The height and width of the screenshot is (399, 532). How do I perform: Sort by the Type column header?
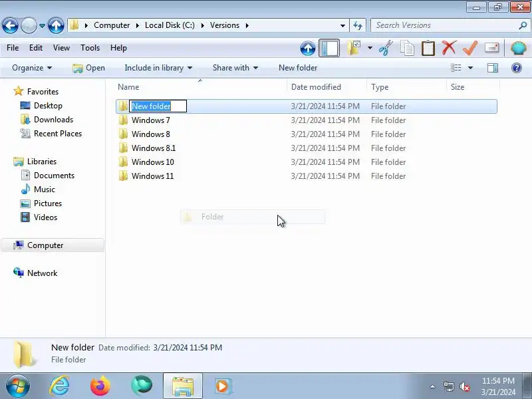(x=406, y=87)
